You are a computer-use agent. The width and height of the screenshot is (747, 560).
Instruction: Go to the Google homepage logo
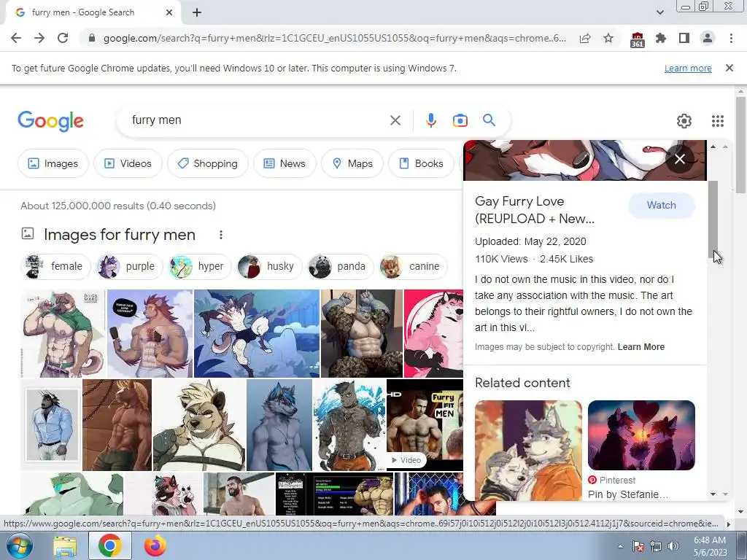(x=50, y=121)
